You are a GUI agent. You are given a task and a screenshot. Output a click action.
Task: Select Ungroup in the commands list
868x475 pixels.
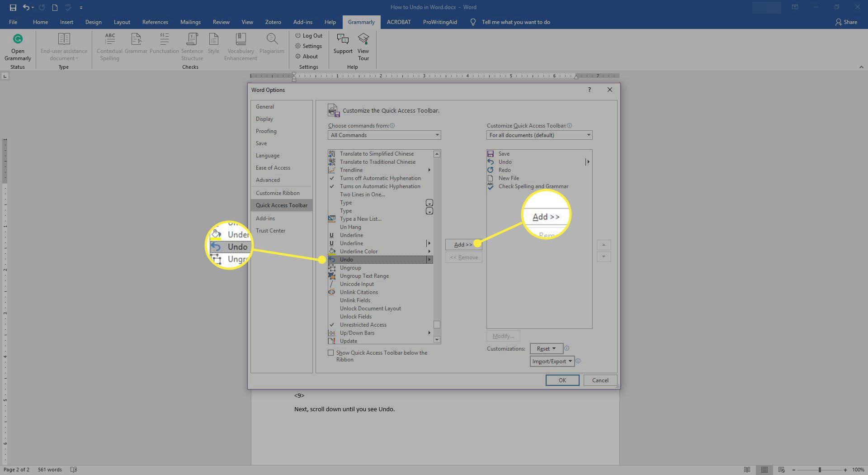point(380,267)
